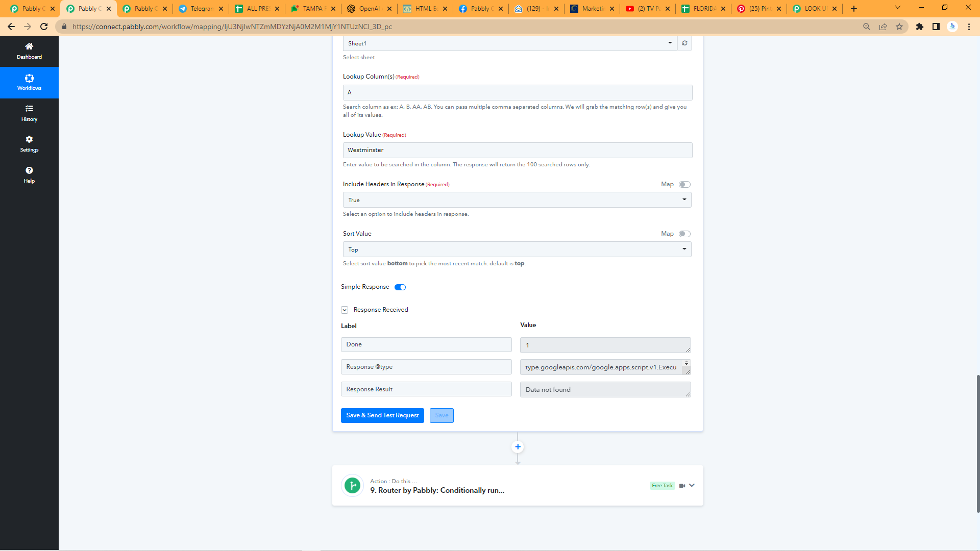
Task: Open Chrome three-dot menu
Action: 969,27
